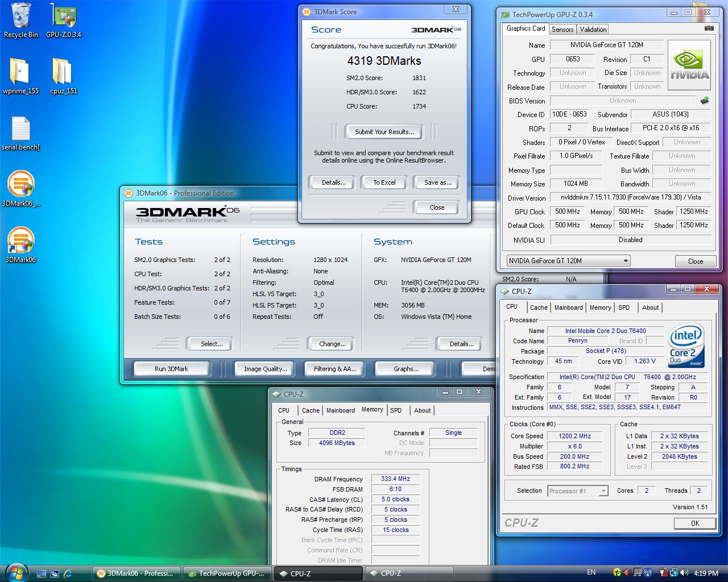728x582 pixels.
Task: Open the GPU selector dropdown in GPU-Z
Action: [x=569, y=261]
